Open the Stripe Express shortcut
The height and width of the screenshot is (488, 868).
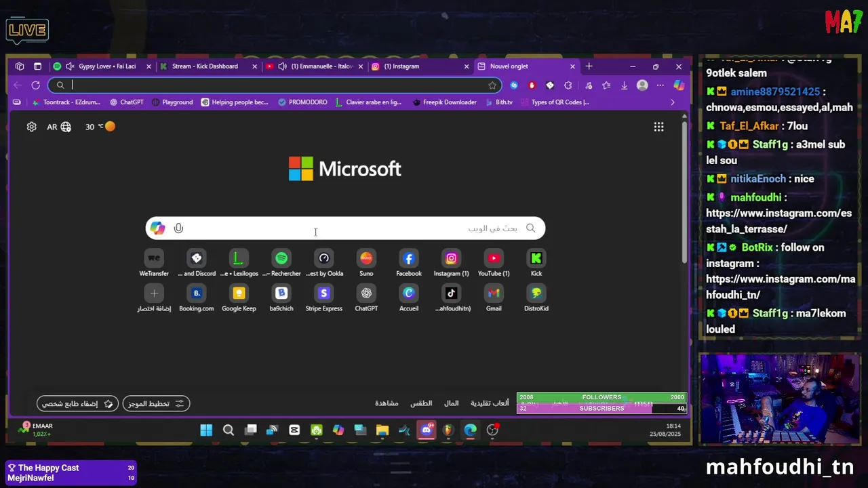point(324,298)
